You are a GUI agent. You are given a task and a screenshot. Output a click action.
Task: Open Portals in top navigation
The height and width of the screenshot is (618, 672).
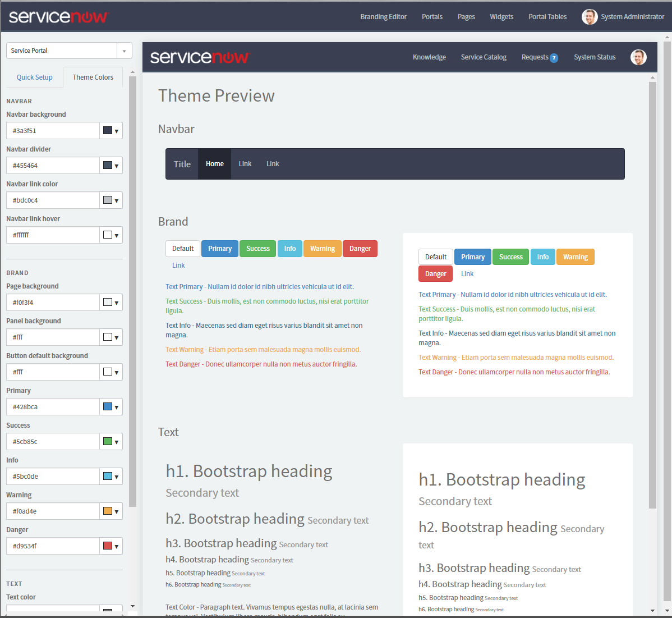(432, 17)
